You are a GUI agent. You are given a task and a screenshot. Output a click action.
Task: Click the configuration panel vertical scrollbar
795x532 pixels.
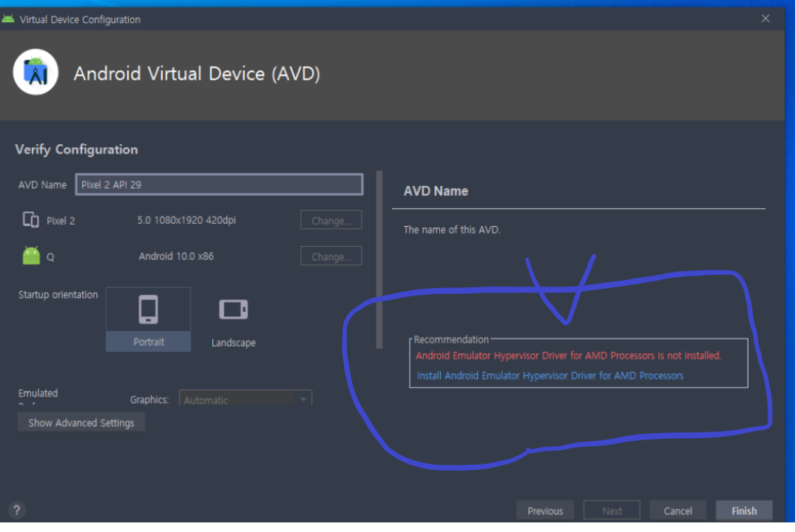coord(379,260)
